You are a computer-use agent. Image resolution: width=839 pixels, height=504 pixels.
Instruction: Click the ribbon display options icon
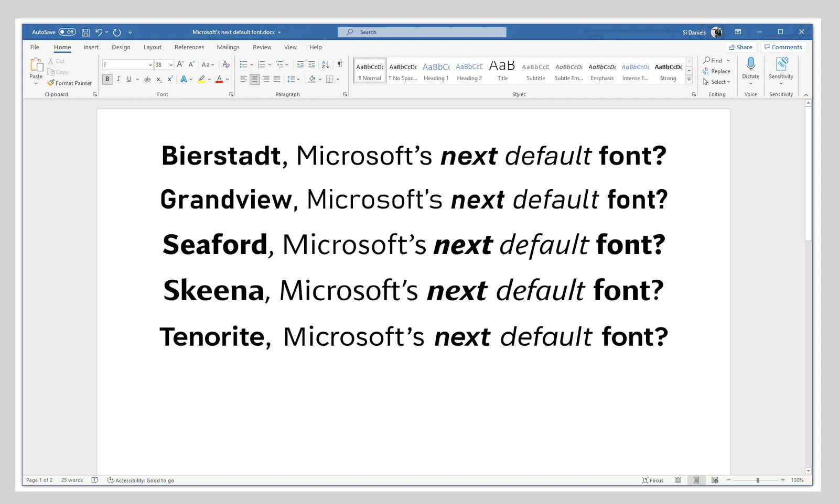click(x=738, y=32)
